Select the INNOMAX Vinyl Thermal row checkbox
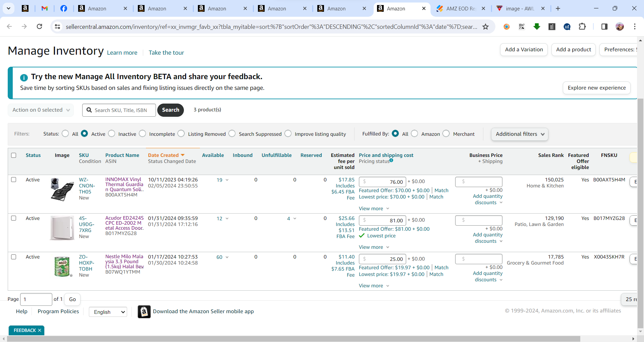The image size is (644, 342). [x=14, y=180]
